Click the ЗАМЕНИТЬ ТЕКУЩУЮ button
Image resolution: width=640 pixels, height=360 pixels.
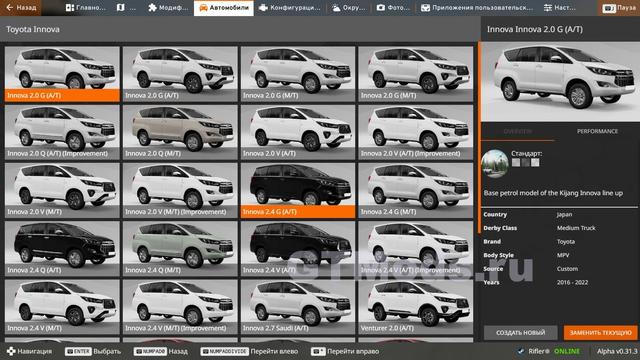click(x=600, y=333)
